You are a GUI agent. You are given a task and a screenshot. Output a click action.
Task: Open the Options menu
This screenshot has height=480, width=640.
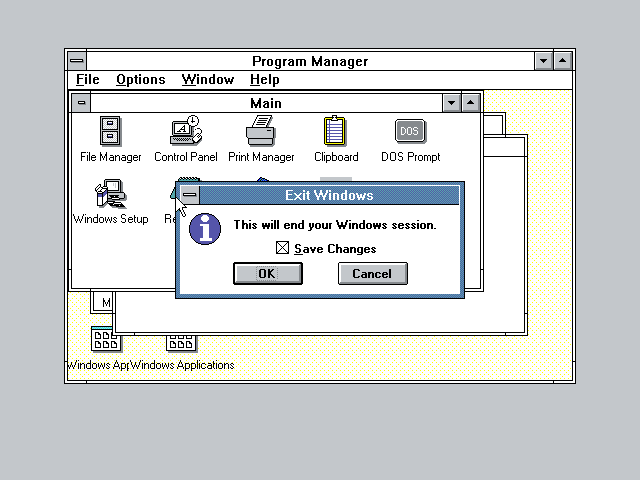click(141, 80)
